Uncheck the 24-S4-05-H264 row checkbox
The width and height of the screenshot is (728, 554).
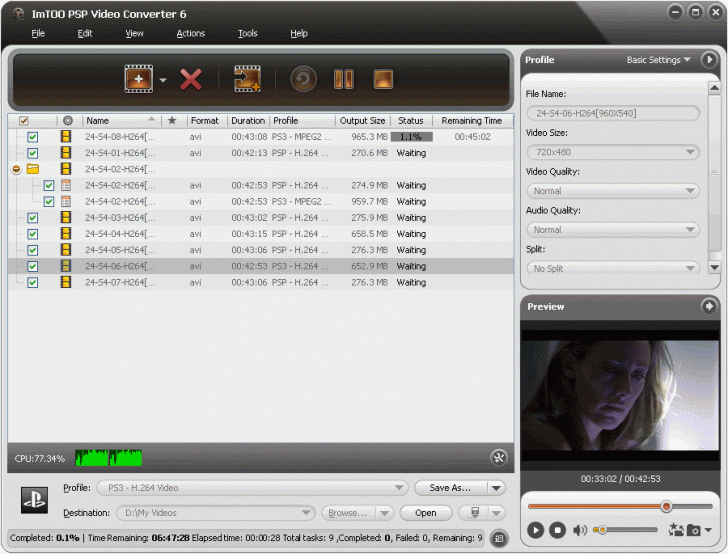click(32, 250)
